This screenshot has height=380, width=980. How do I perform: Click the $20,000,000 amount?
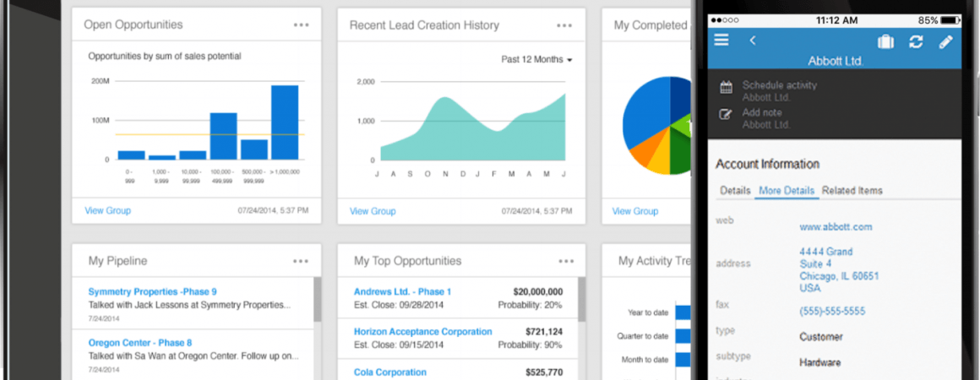pyautogui.click(x=537, y=292)
